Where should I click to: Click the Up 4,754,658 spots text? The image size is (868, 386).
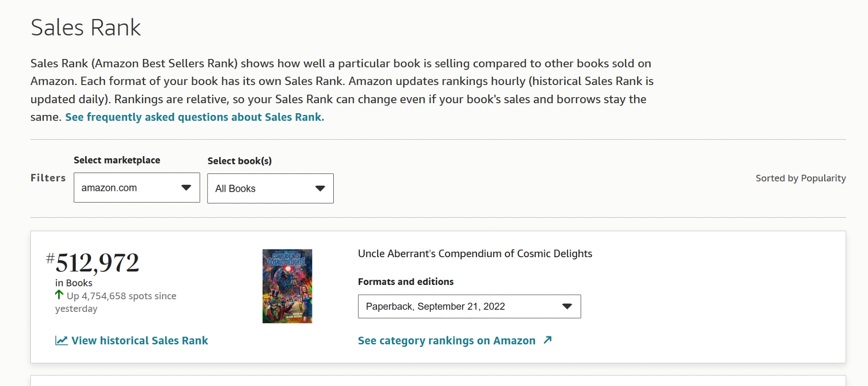pos(122,296)
